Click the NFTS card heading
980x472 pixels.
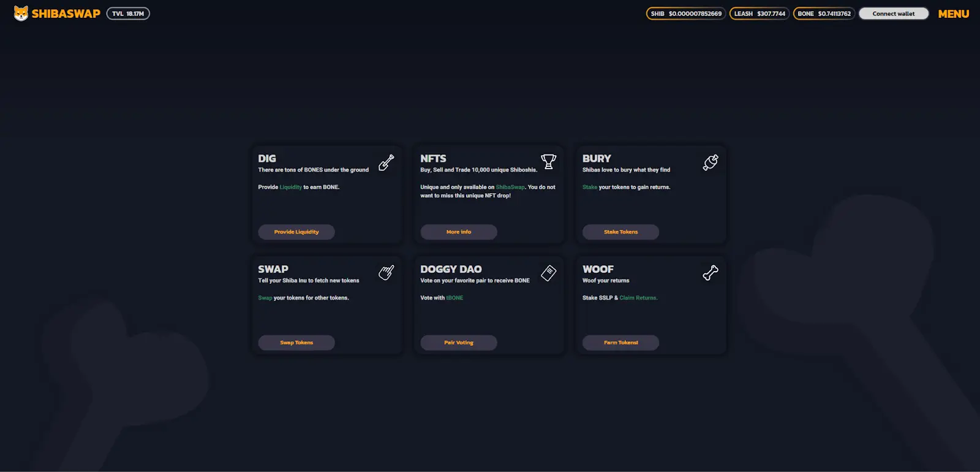tap(433, 158)
